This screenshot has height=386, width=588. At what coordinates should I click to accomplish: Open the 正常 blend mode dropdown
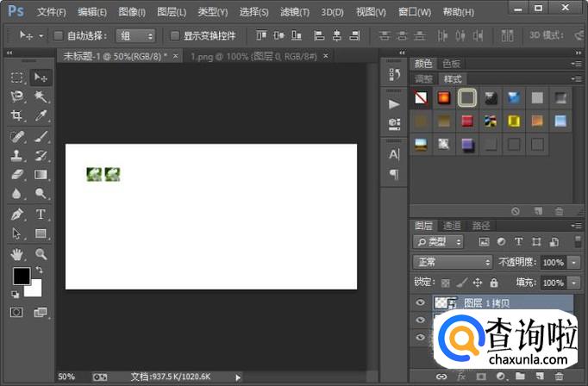coord(452,262)
